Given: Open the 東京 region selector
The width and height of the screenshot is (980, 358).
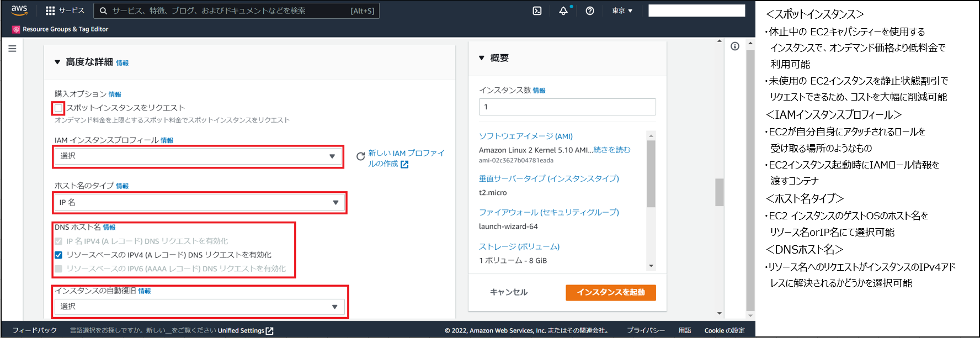Looking at the screenshot, I should (x=622, y=10).
